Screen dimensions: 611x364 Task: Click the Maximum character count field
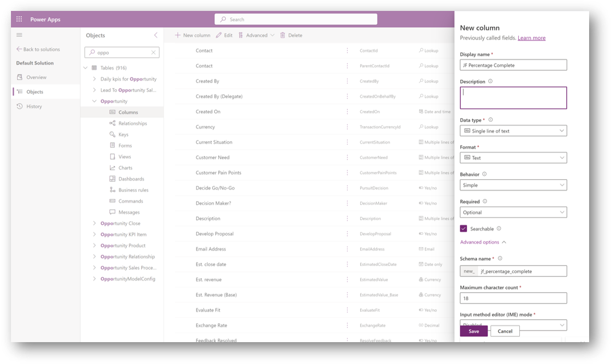(513, 298)
